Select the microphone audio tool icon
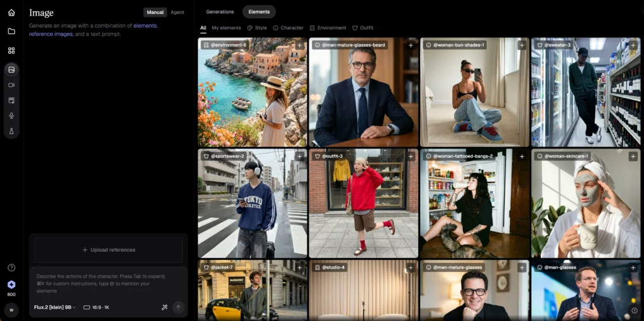Viewport: 644px width, 321px height. 11,116
